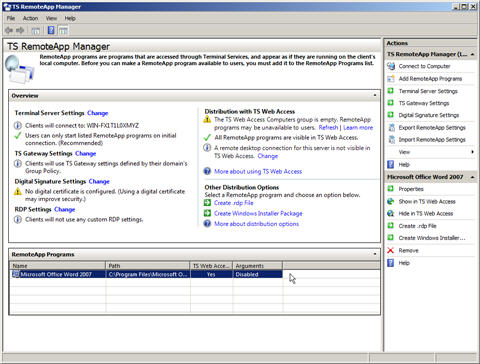Click Connect to Computer action
The image size is (480, 364).
pos(424,66)
